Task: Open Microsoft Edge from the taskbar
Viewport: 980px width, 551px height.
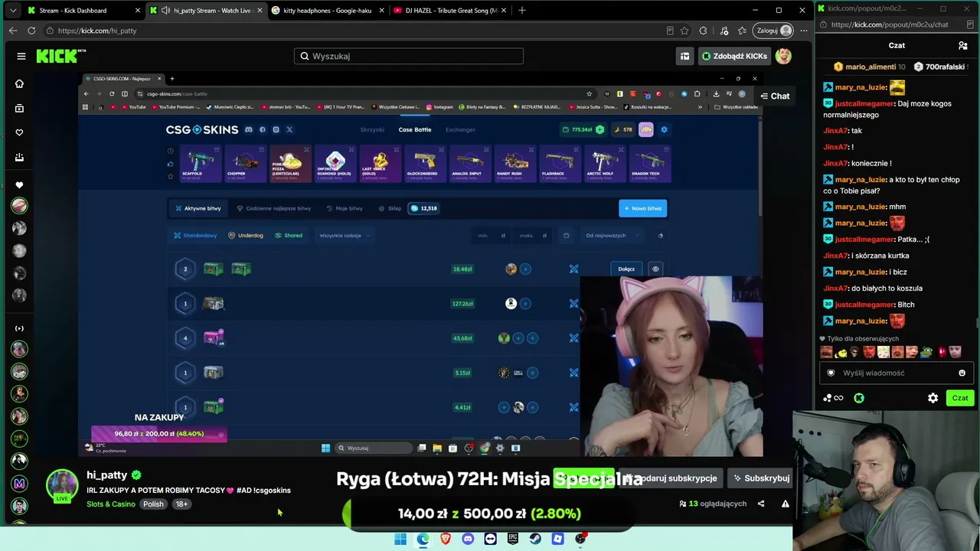Action: point(423,539)
